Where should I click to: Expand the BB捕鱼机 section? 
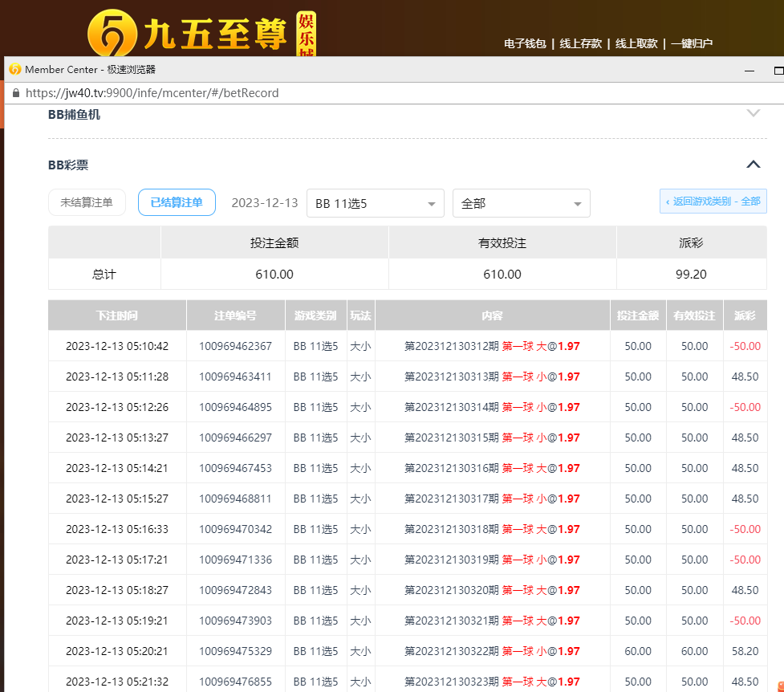[753, 114]
